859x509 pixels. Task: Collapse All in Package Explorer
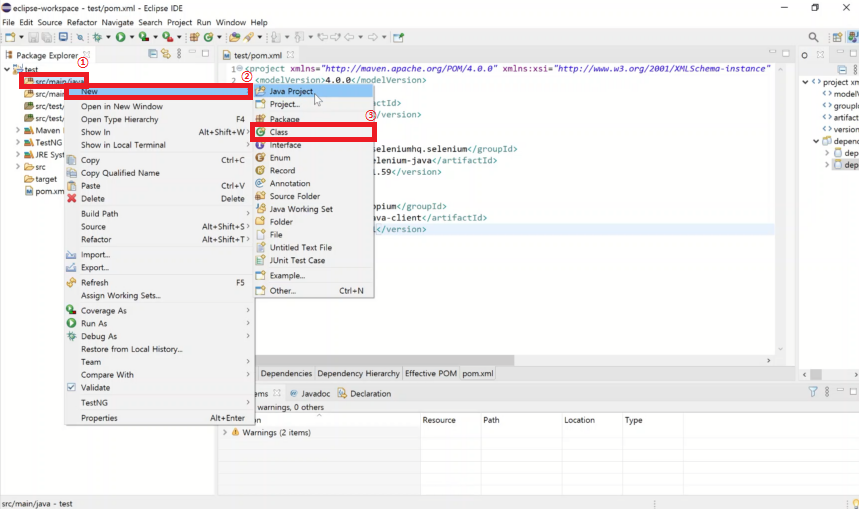153,54
